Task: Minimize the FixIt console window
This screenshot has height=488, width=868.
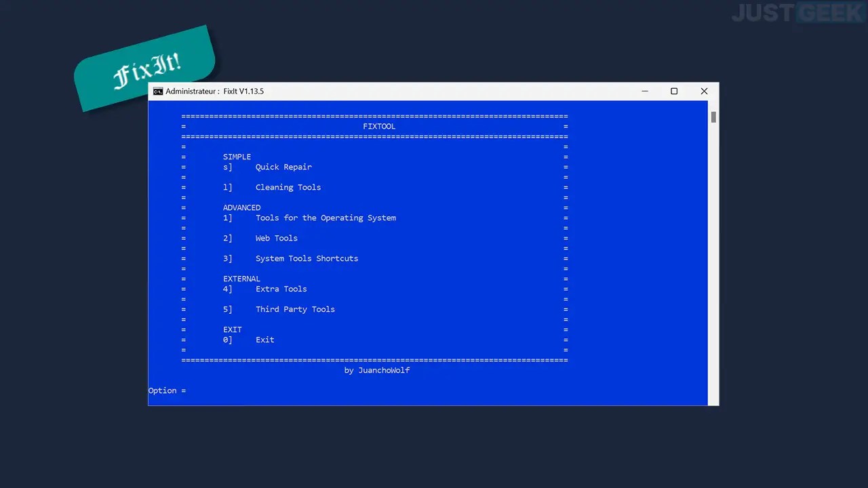Action: point(644,91)
